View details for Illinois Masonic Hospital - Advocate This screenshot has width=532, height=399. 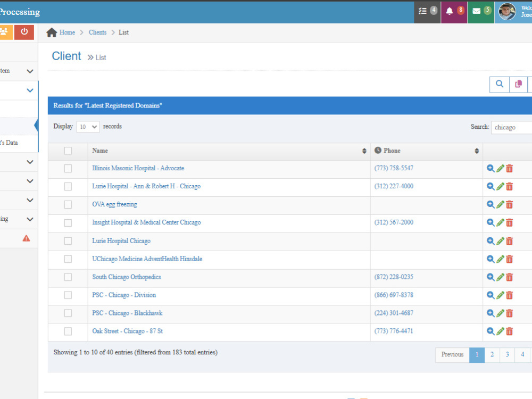click(x=491, y=168)
